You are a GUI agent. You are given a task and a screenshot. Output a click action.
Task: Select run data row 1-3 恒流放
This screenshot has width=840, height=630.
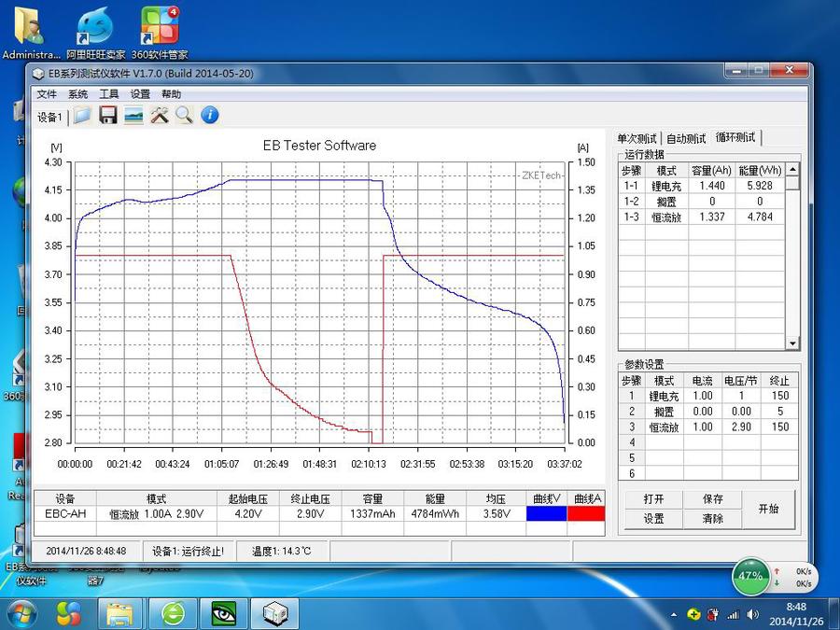(x=702, y=217)
